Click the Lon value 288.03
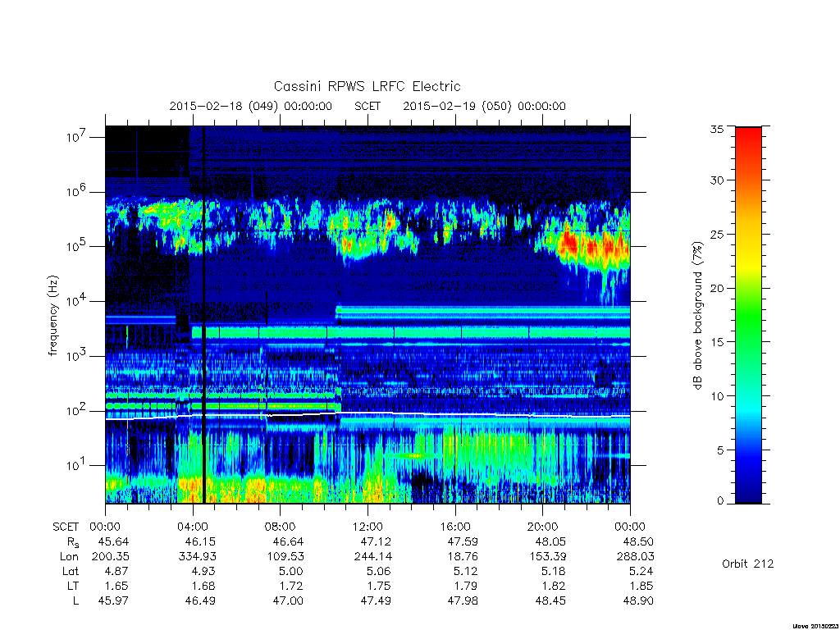This screenshot has width=840, height=630. [x=636, y=557]
